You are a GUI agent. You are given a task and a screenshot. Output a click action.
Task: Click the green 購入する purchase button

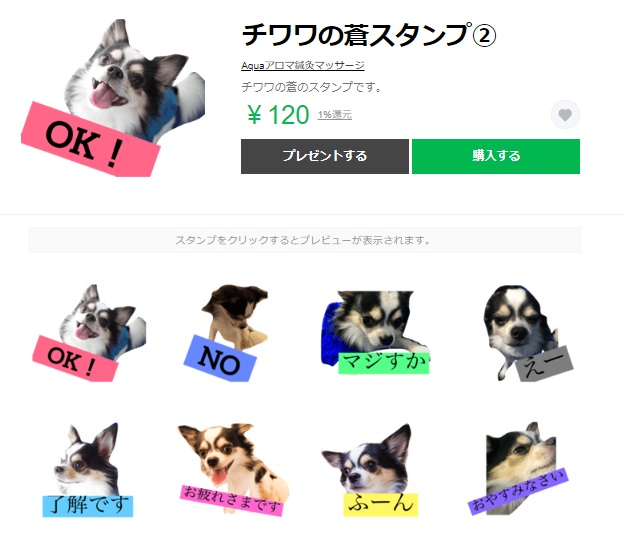click(496, 156)
